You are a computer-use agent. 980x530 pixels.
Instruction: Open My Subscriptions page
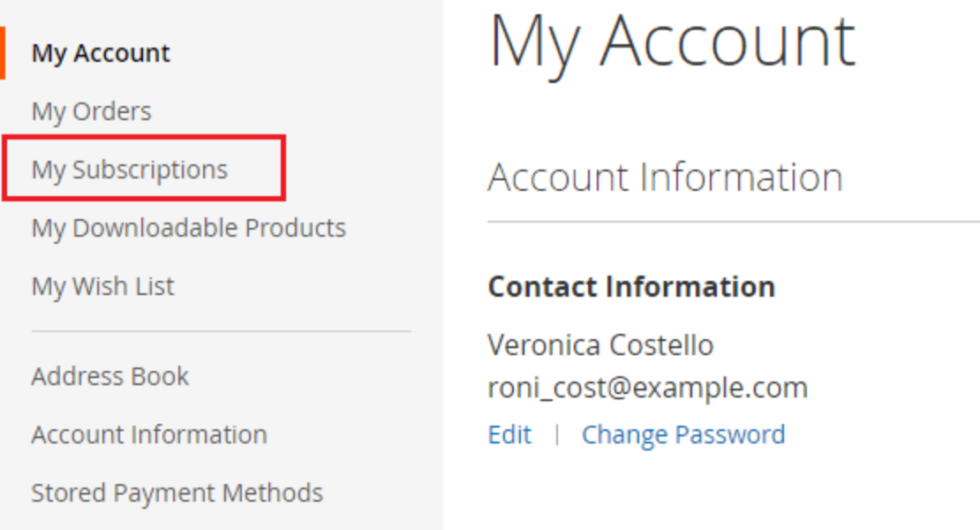[x=129, y=170]
